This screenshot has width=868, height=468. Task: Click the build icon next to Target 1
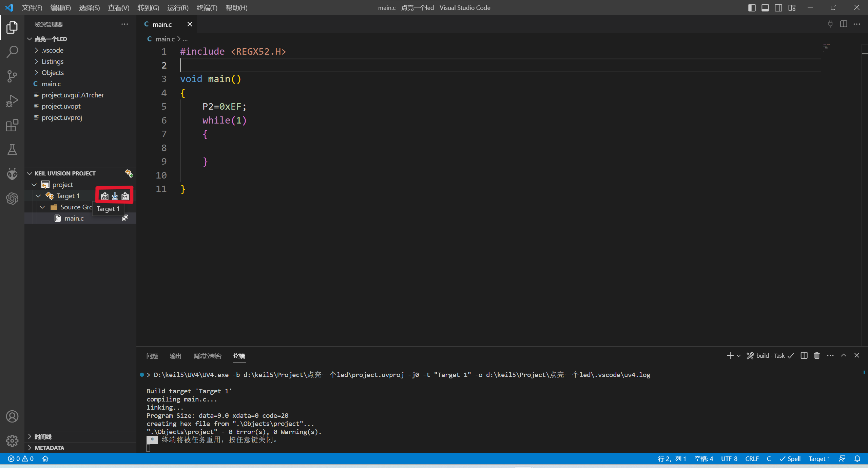(105, 196)
